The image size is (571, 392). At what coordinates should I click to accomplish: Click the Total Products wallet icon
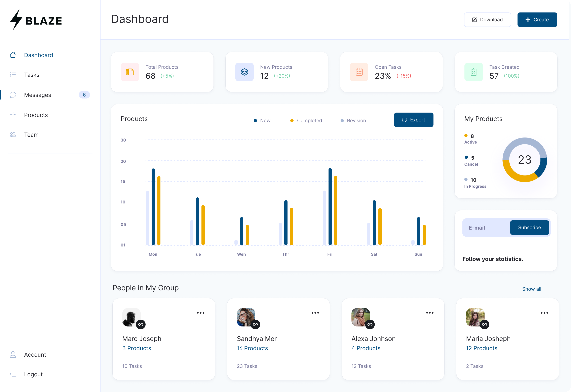click(129, 72)
